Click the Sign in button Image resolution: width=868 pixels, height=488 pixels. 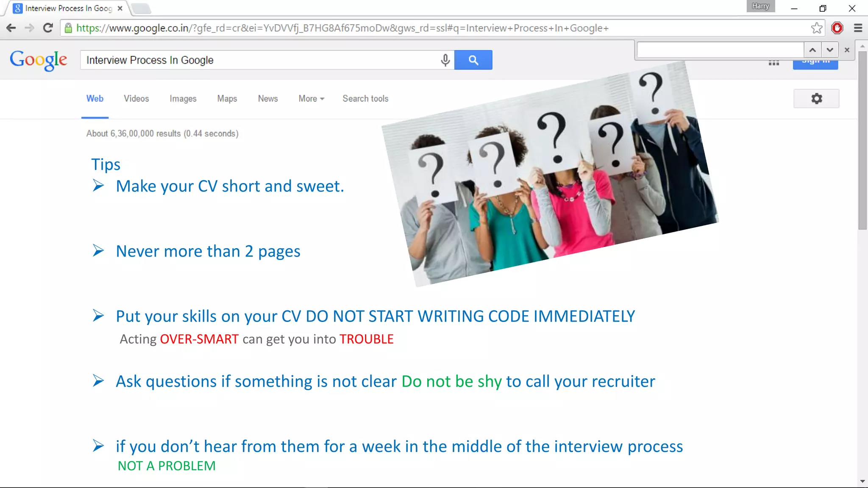coord(815,64)
